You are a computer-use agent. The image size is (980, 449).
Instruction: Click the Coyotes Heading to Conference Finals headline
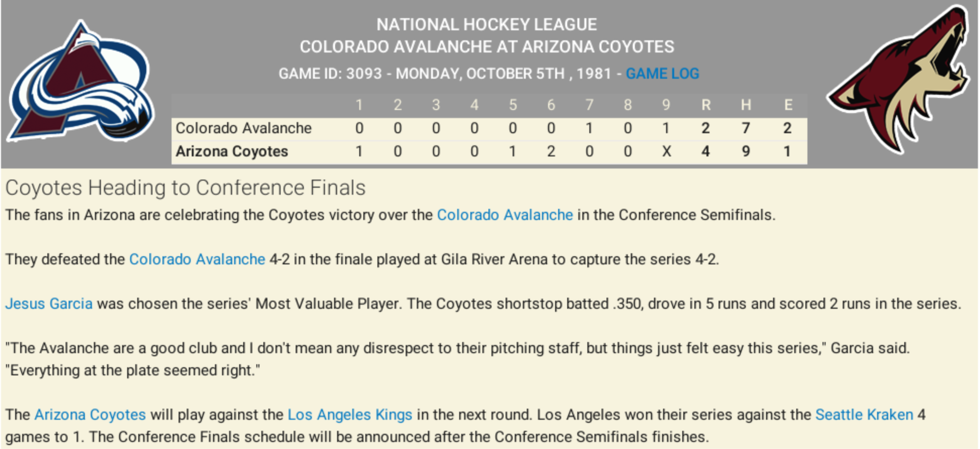click(x=185, y=188)
